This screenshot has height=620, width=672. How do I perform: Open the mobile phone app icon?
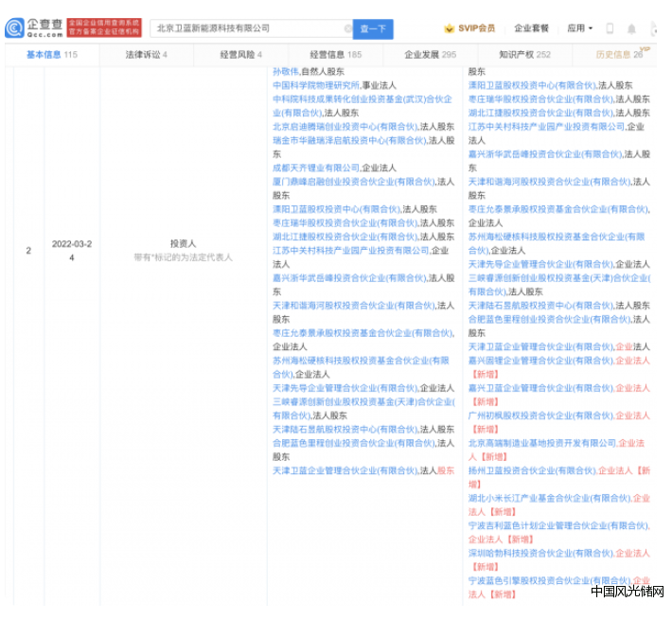tap(610, 28)
